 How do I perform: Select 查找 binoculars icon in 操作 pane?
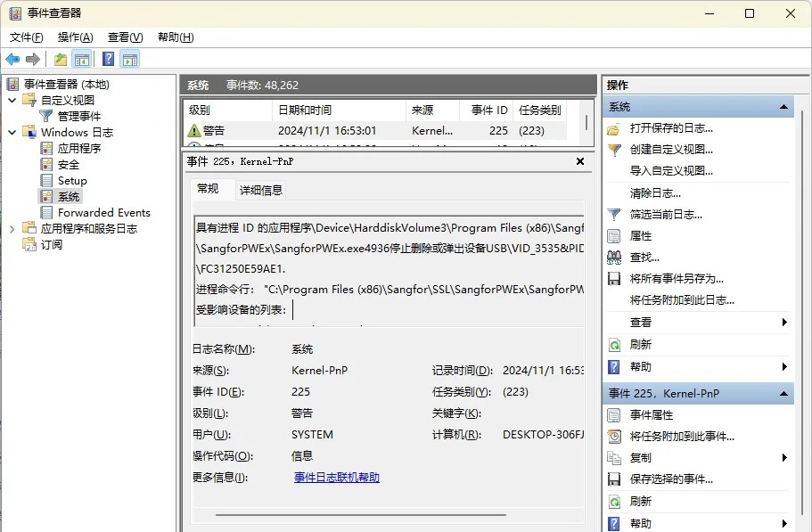(613, 256)
